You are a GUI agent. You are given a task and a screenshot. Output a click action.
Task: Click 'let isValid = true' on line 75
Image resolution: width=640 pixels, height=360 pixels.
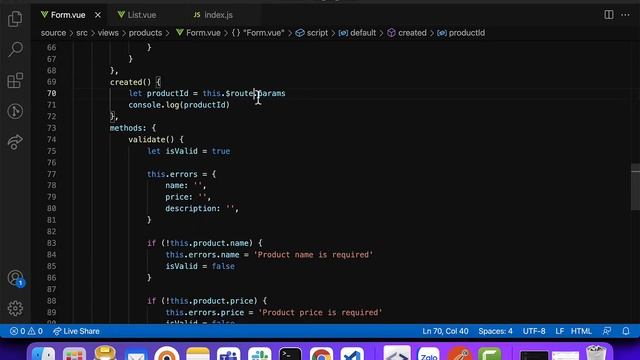[189, 151]
